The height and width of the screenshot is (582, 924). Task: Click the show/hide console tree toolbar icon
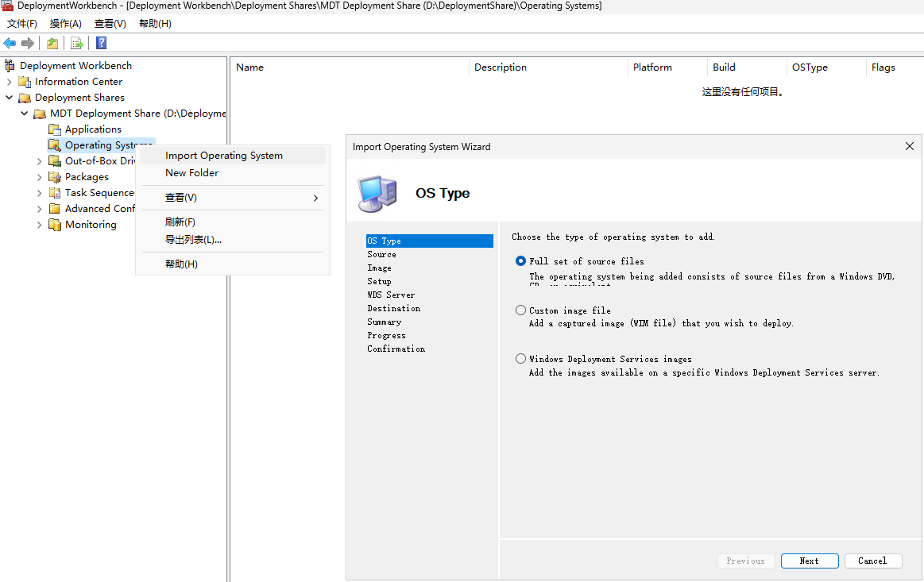coord(52,43)
